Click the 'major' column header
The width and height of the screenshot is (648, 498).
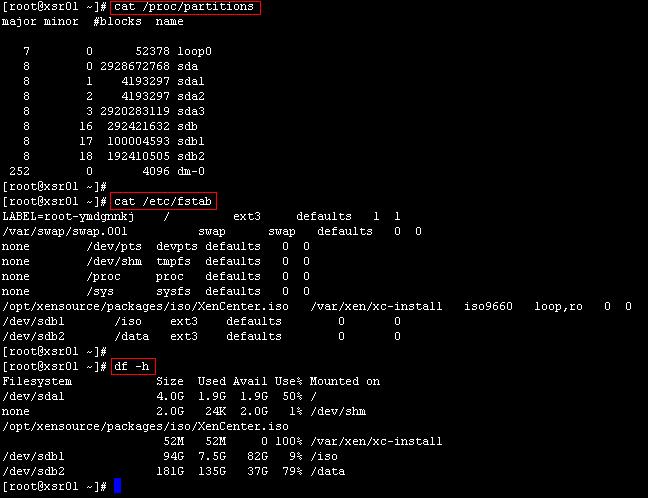[x=19, y=21]
